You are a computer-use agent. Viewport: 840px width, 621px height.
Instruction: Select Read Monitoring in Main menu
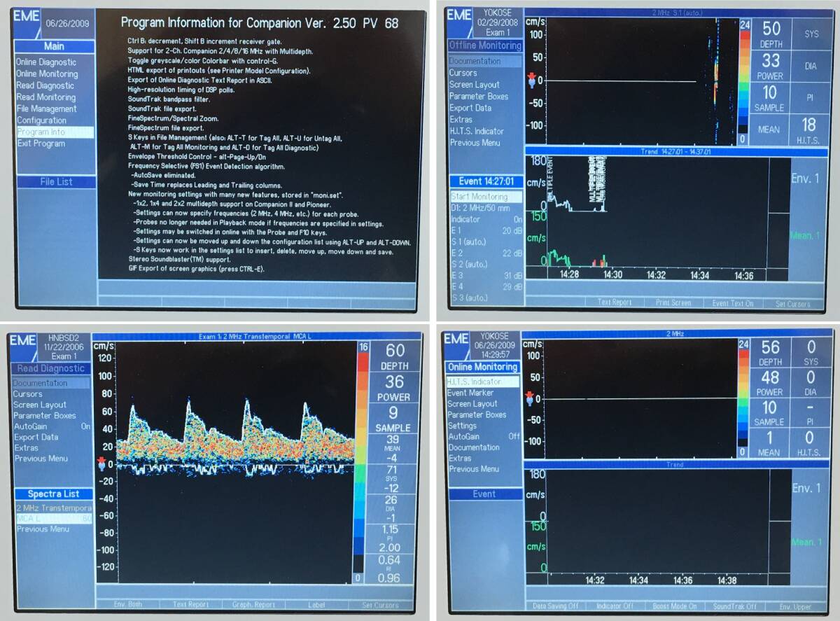click(45, 97)
